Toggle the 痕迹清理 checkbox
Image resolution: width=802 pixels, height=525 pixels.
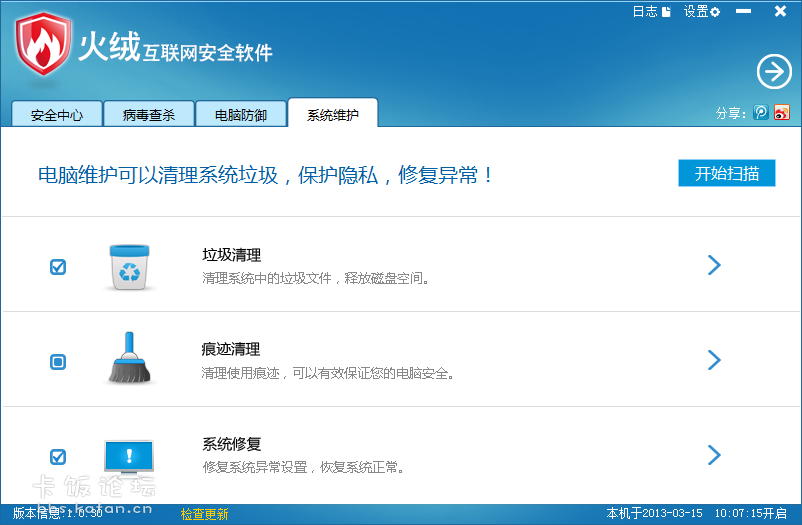coord(58,362)
